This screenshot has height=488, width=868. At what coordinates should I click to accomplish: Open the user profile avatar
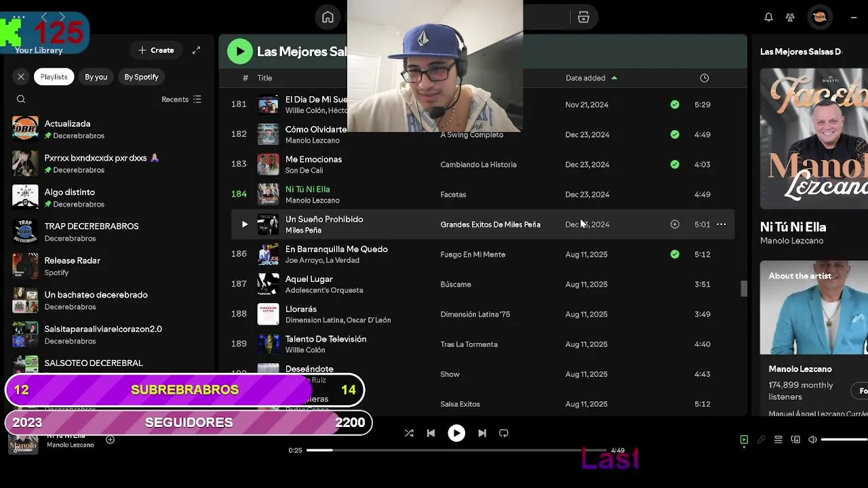point(819,18)
